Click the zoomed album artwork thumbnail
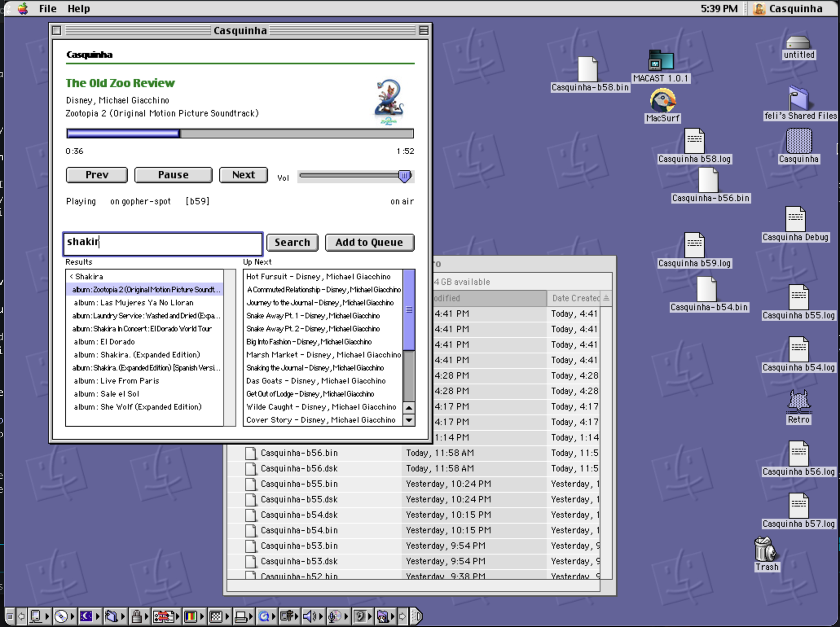 point(389,101)
